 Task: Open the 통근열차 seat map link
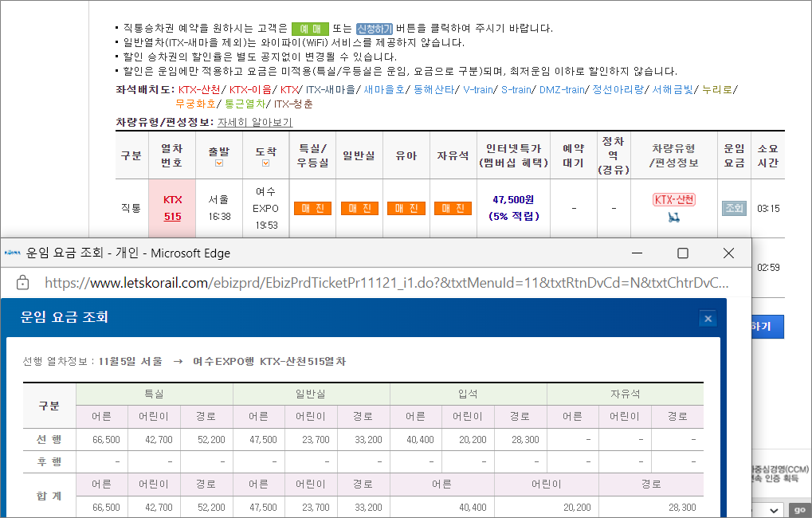pyautogui.click(x=245, y=104)
